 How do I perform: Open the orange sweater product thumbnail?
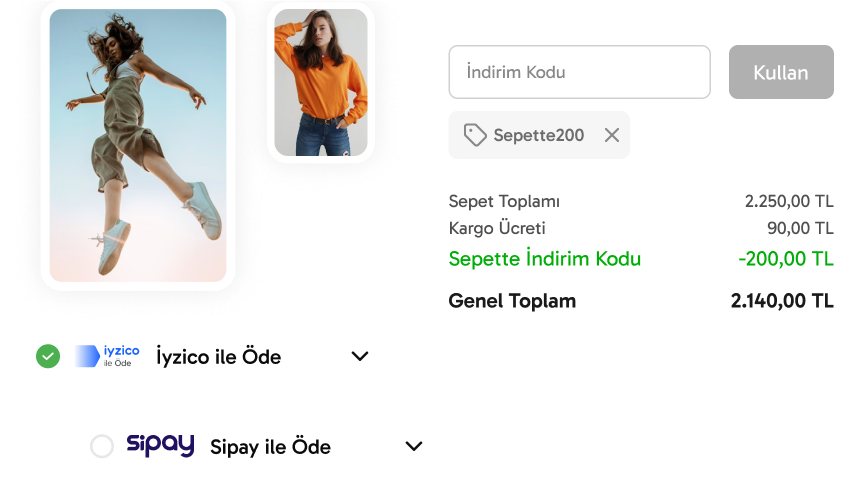click(321, 82)
